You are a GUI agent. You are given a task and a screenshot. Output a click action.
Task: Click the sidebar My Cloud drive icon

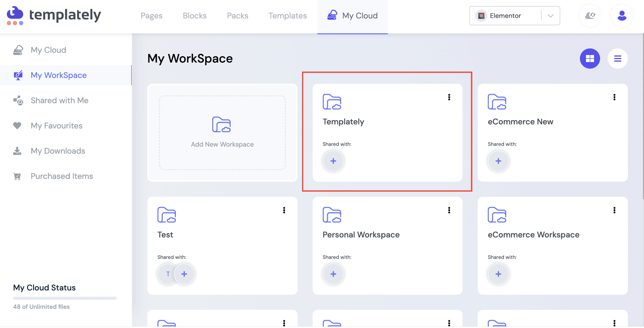click(18, 50)
